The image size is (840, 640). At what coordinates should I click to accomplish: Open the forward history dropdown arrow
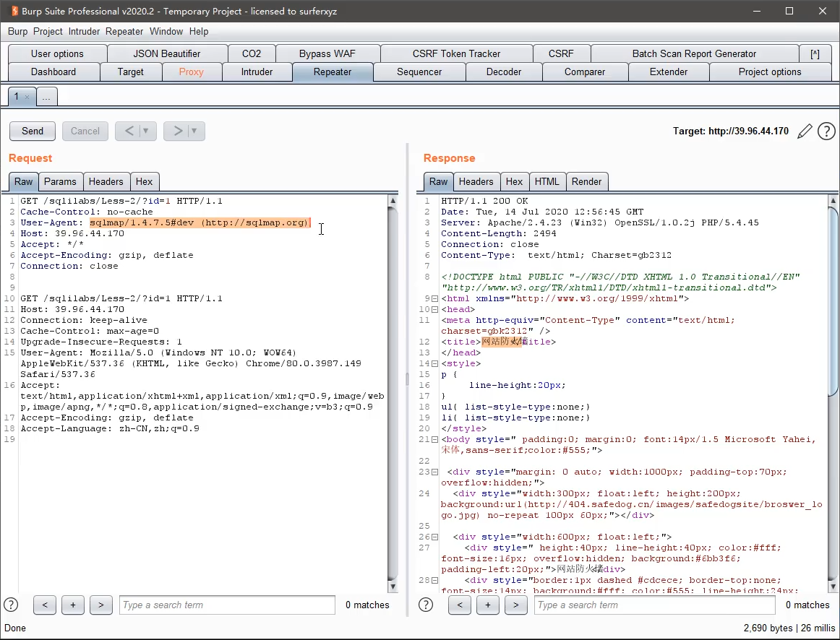click(194, 131)
